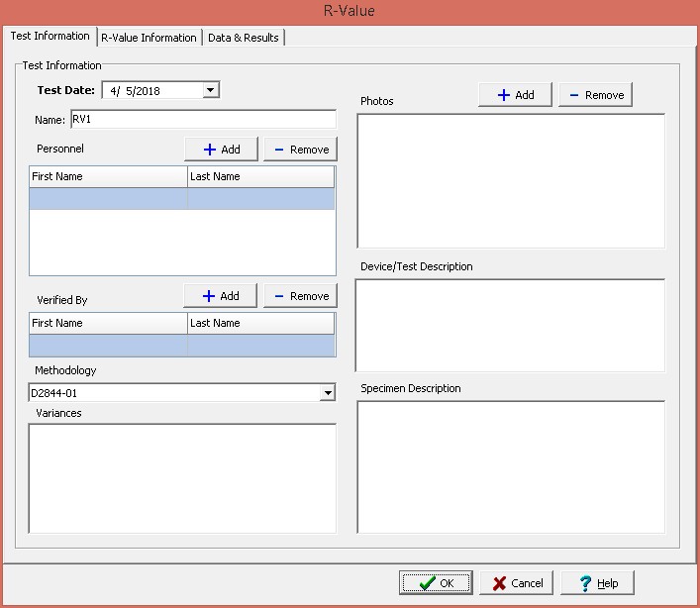Select Personnel table's First Name column header
Viewport: 700px width, 608px height.
point(108,176)
